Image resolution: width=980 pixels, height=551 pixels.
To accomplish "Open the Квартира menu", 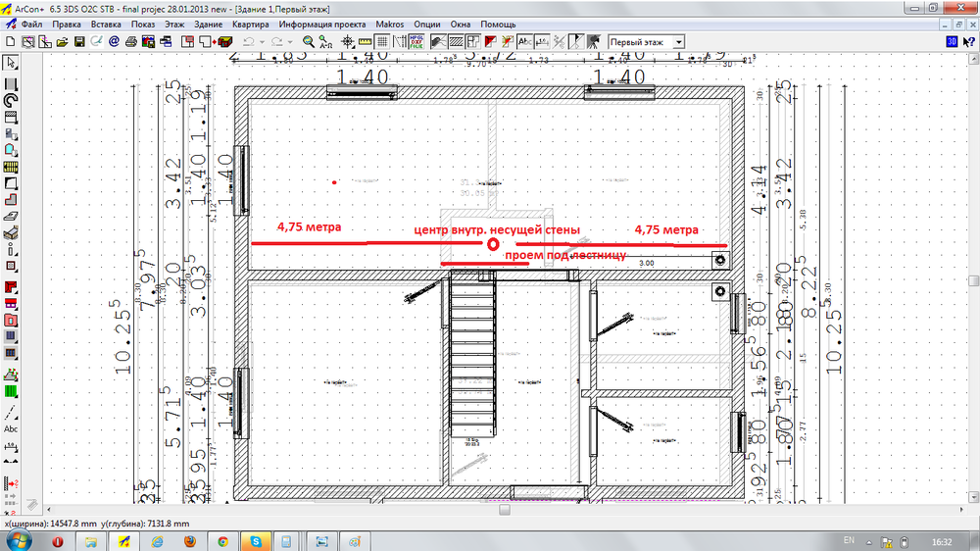I will click(x=250, y=23).
